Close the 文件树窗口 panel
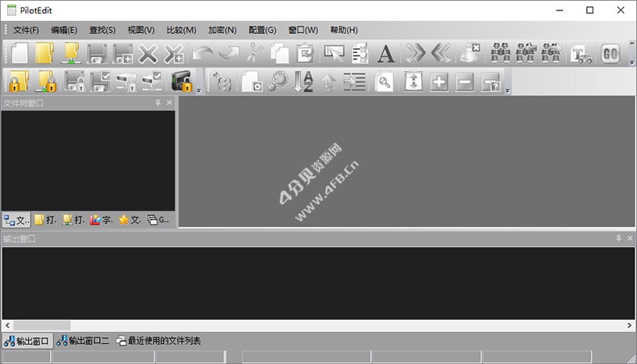 [x=169, y=102]
